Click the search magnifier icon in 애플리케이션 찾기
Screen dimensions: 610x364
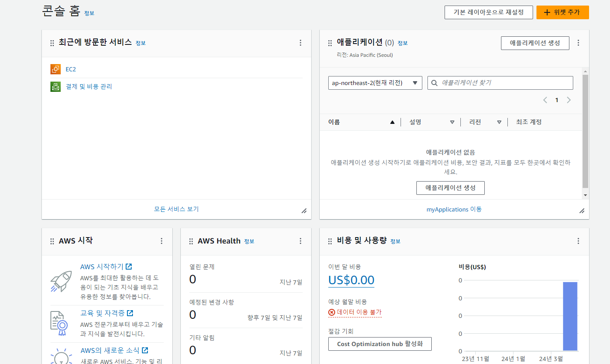[434, 83]
